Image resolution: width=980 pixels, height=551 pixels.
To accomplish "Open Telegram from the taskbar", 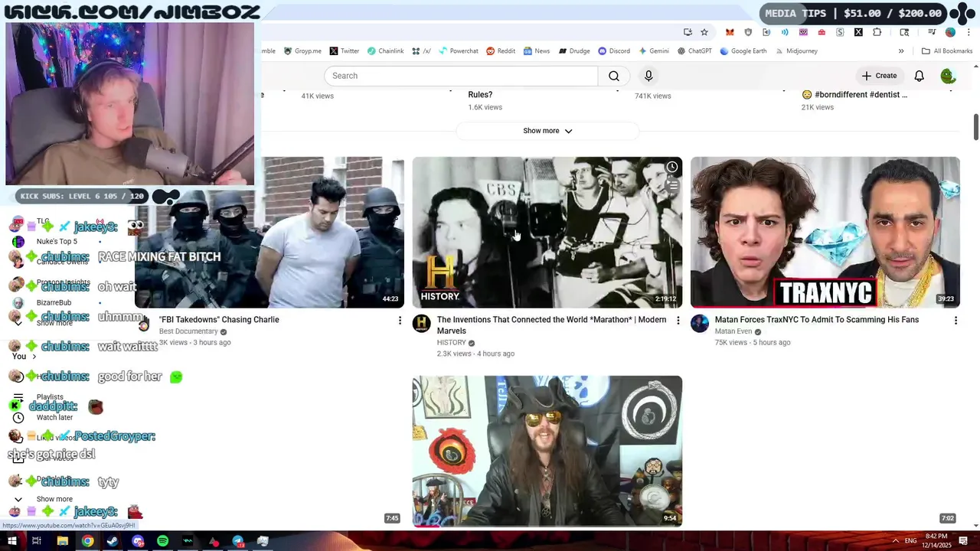I will [x=238, y=541].
